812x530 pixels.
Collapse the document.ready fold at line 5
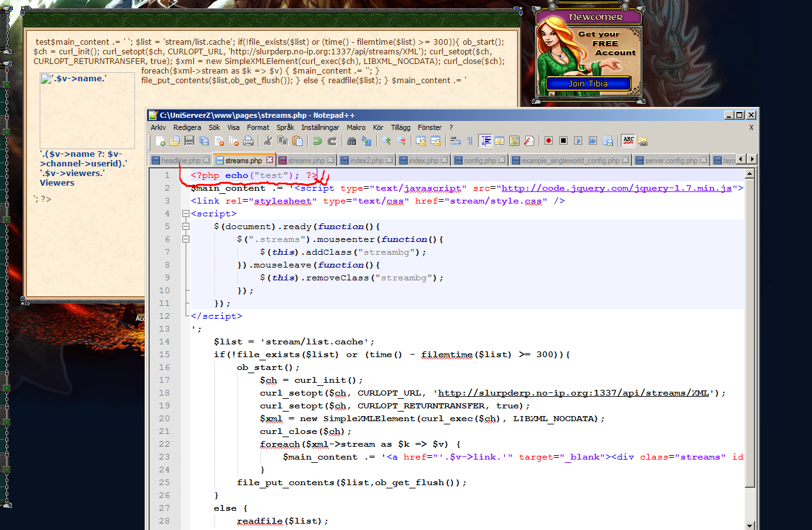[186, 227]
